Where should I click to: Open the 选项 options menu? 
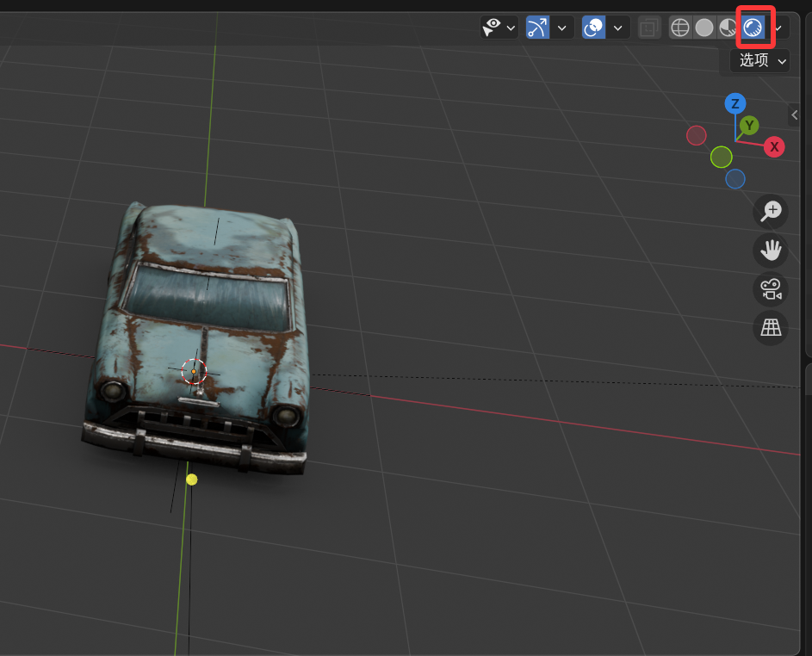pos(759,60)
